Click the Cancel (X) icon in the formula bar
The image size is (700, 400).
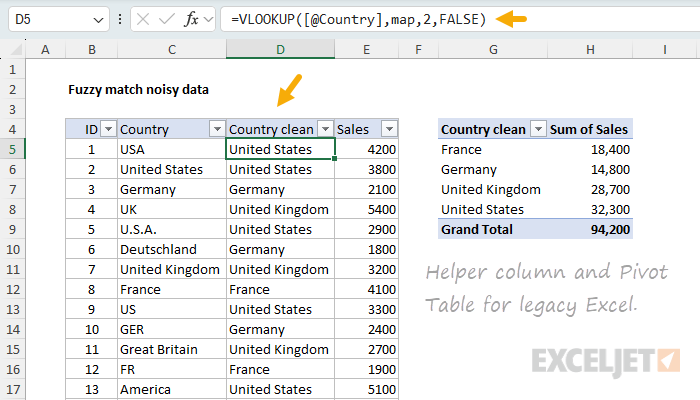point(143,19)
